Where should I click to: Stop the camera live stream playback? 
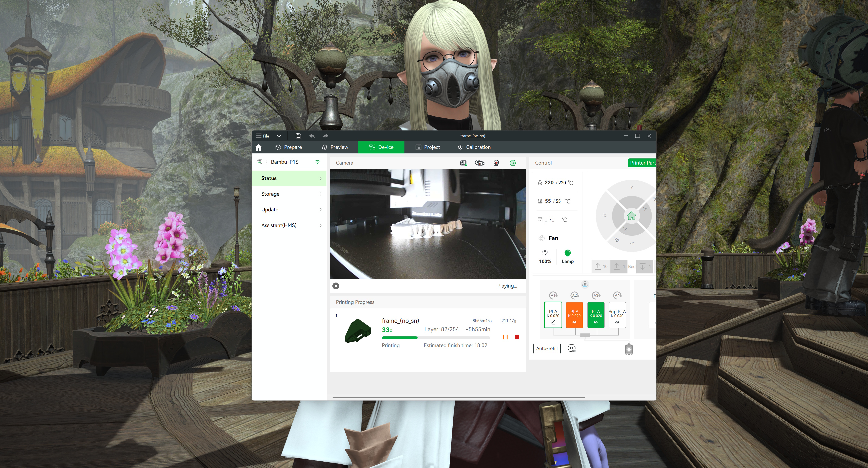click(x=336, y=286)
